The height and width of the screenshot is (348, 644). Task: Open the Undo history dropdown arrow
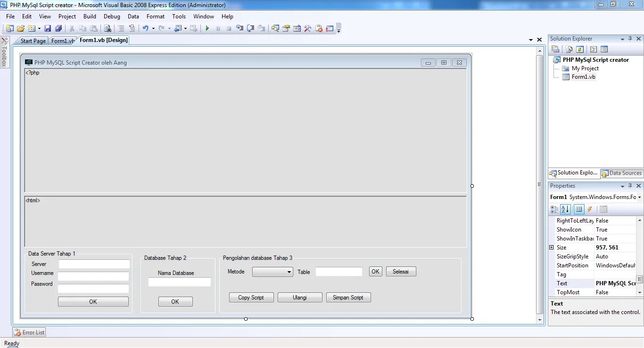153,29
